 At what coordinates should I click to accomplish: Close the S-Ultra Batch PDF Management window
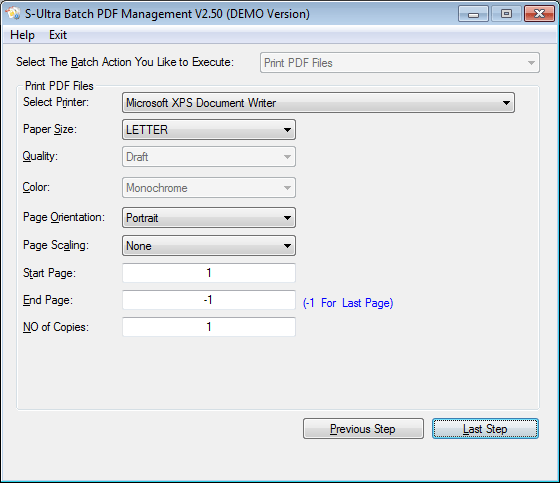[539, 14]
